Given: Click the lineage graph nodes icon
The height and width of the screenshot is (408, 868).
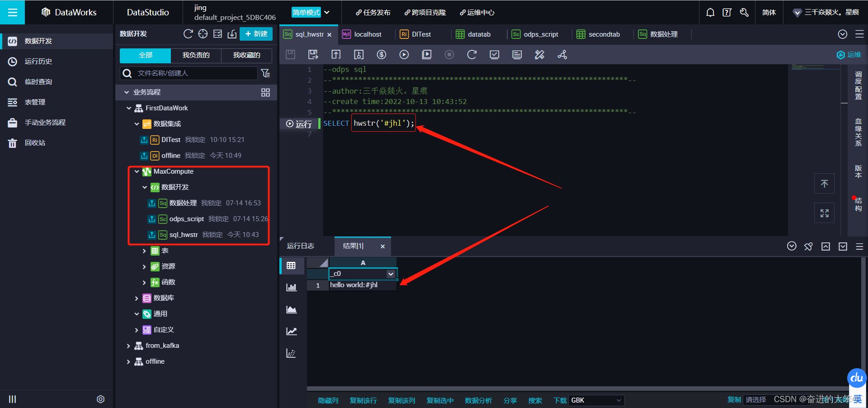Looking at the screenshot, I should point(562,55).
